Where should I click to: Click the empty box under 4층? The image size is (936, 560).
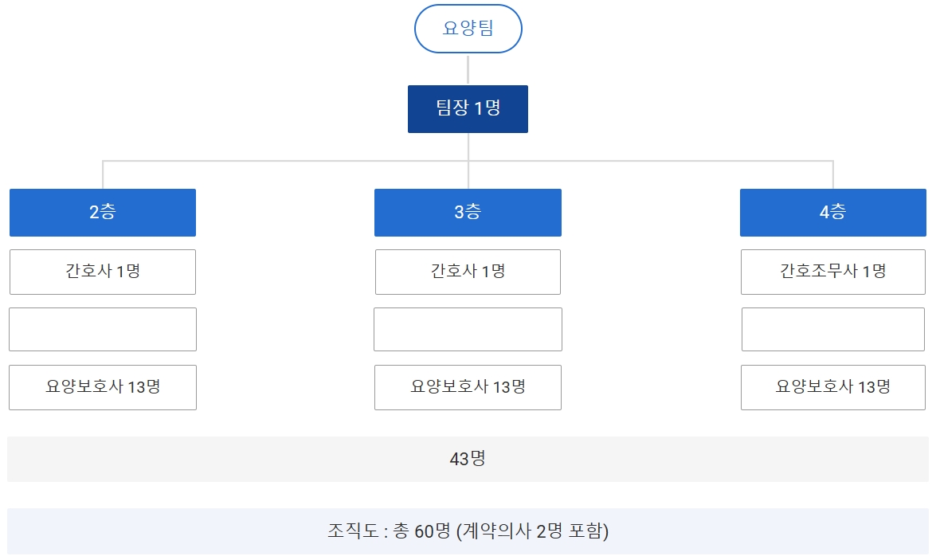(x=832, y=330)
